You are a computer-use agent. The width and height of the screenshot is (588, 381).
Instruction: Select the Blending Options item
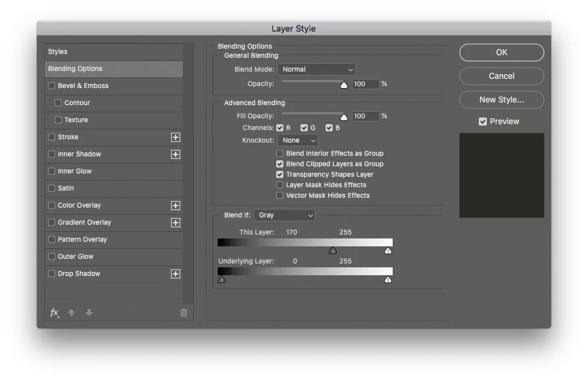[114, 69]
